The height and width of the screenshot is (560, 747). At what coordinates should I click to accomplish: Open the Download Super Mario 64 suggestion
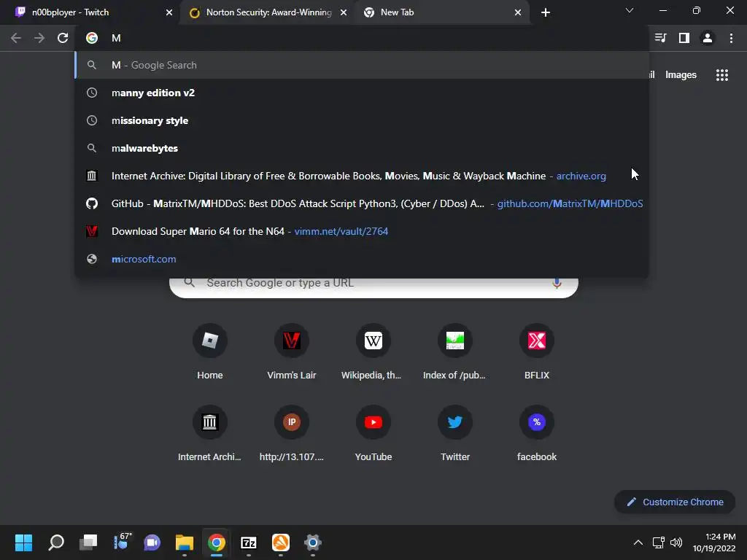[x=362, y=231]
